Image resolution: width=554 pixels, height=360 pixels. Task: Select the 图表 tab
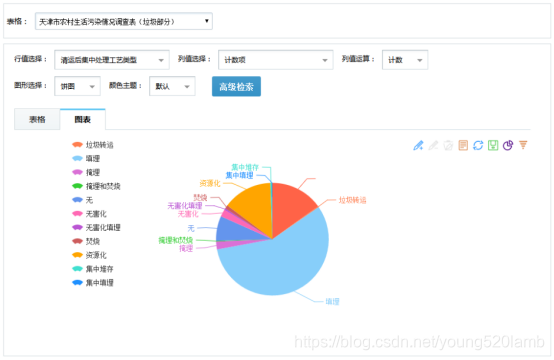(x=83, y=119)
